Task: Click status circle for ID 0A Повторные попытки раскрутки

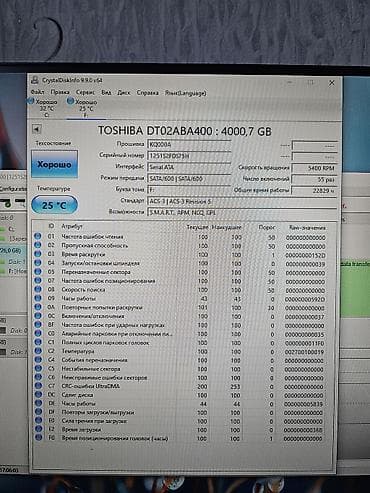Action: coord(38,307)
